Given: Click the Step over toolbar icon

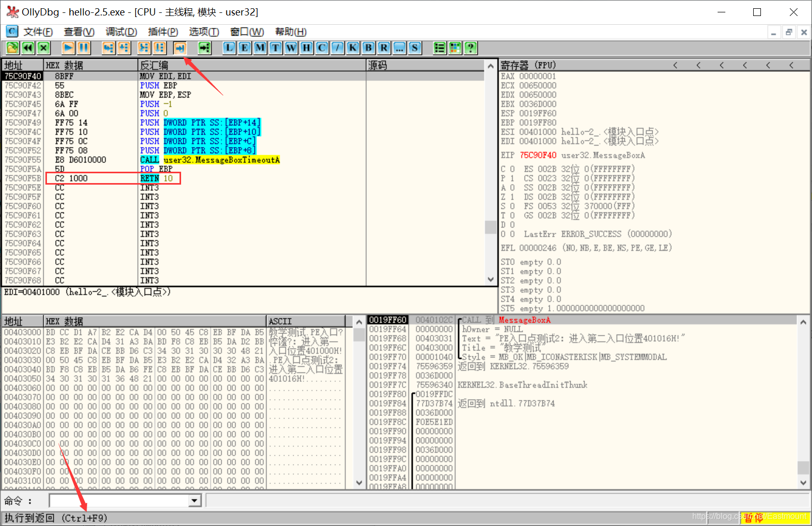Looking at the screenshot, I should (x=124, y=48).
